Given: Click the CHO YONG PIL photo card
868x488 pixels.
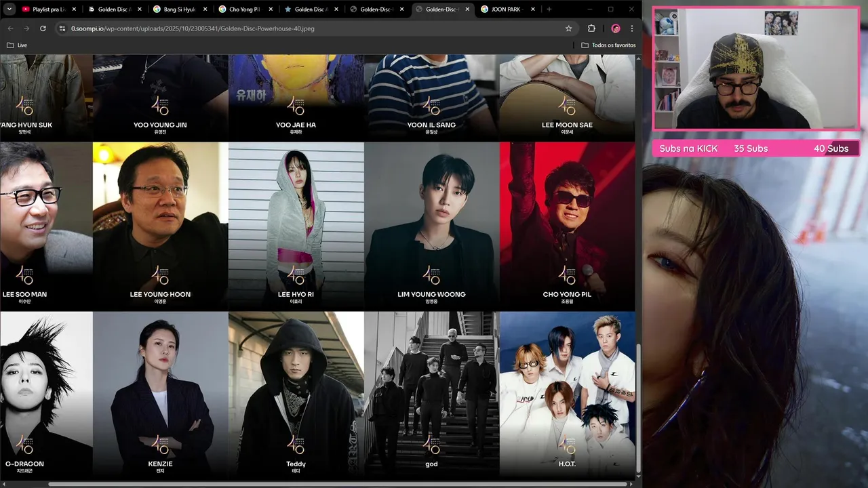Looking at the screenshot, I should (x=567, y=226).
